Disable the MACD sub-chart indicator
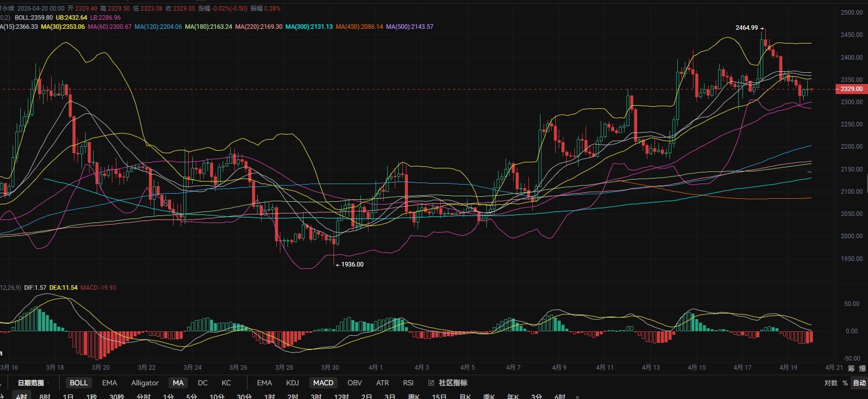868x399 pixels. 323,383
